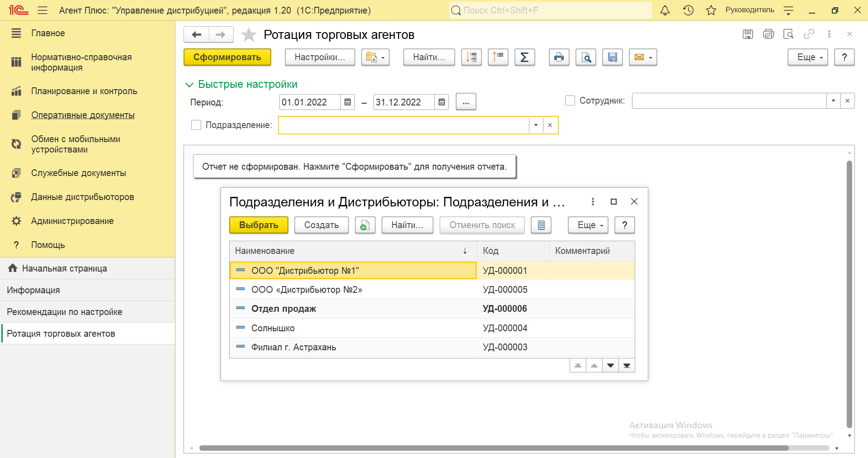
Task: Select the Солнышко row
Action: click(432, 328)
